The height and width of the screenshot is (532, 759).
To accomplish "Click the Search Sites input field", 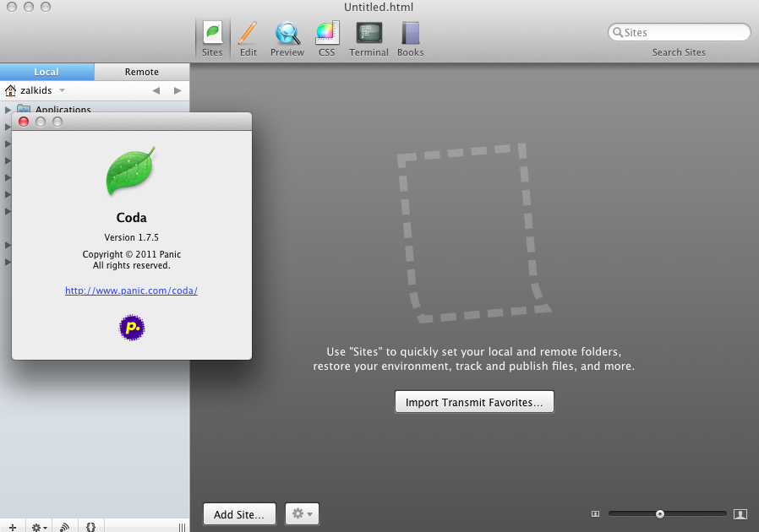I will point(680,32).
